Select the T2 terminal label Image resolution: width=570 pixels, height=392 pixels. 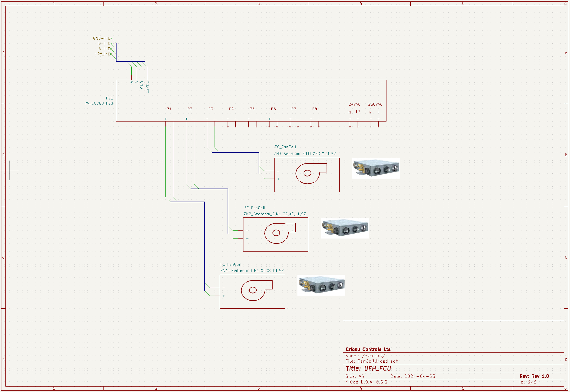coord(358,112)
